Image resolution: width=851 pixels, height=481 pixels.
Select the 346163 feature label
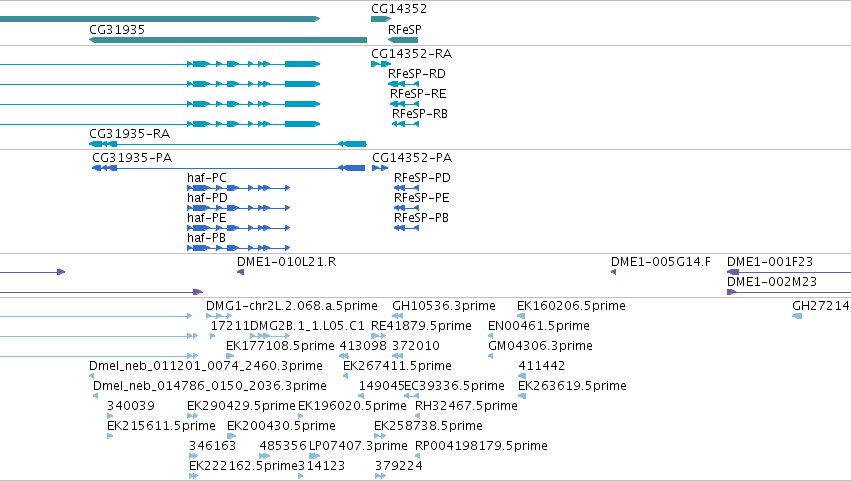(x=212, y=447)
